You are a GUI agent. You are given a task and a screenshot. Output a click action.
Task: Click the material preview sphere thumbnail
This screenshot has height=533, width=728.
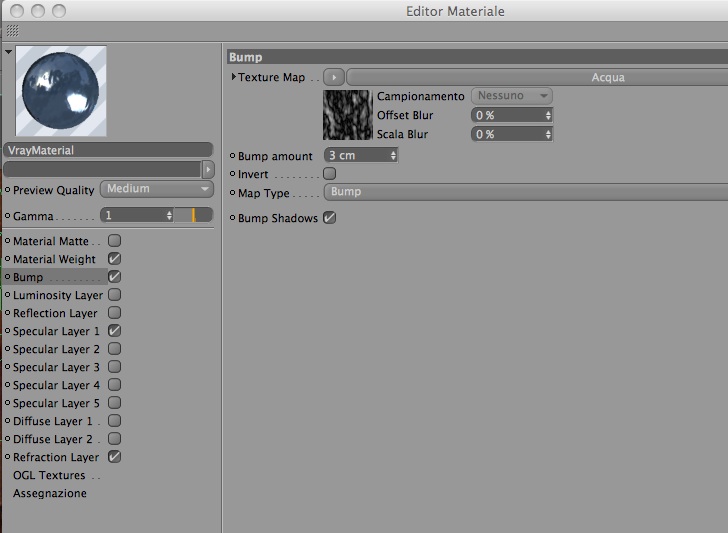pos(61,91)
